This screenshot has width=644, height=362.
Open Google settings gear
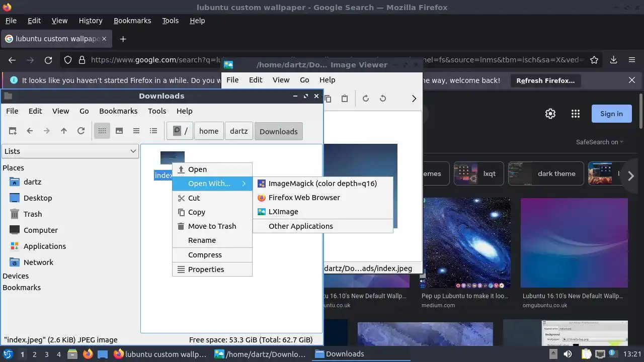[550, 114]
